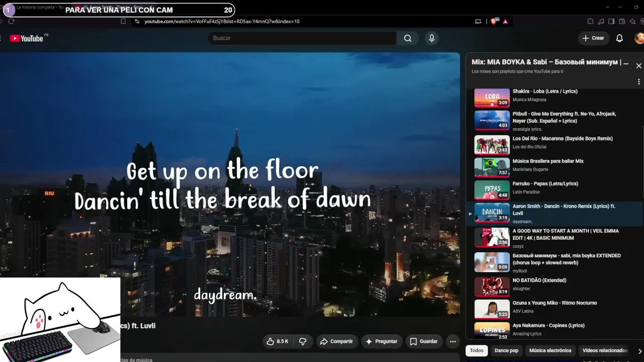The height and width of the screenshot is (362, 644).
Task: Open the Aya Nakamura Copines thumbnail
Action: pos(492,331)
